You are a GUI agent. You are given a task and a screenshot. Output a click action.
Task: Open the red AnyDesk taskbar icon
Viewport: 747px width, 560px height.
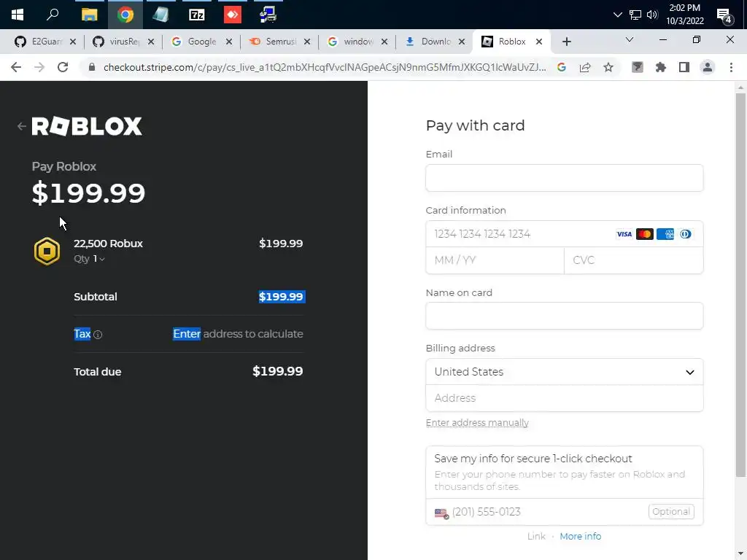[233, 15]
